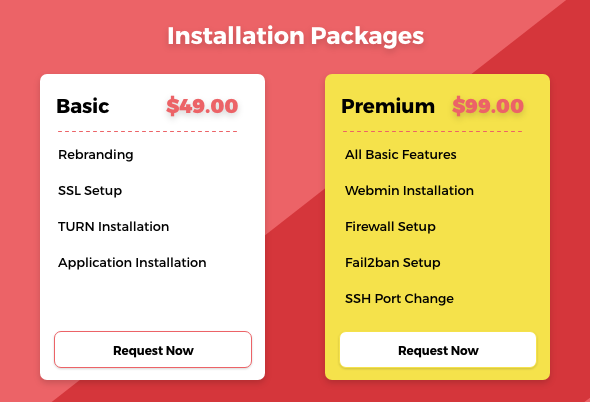
Task: Click Request Now in the Basic package
Action: pos(153,350)
